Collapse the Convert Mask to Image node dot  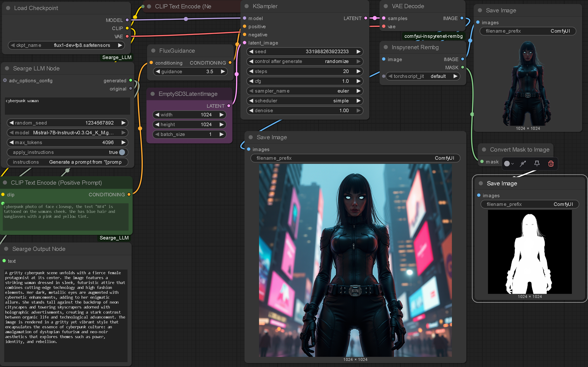click(484, 149)
